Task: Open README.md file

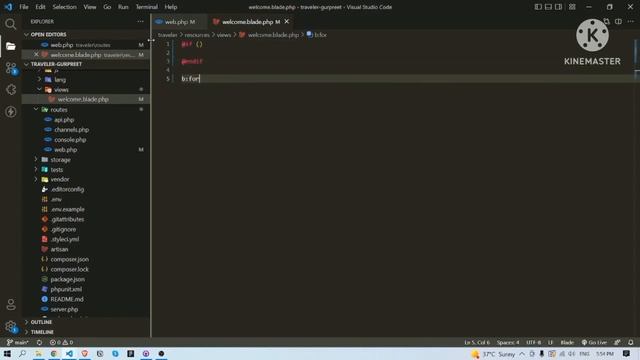Action: coord(67,299)
